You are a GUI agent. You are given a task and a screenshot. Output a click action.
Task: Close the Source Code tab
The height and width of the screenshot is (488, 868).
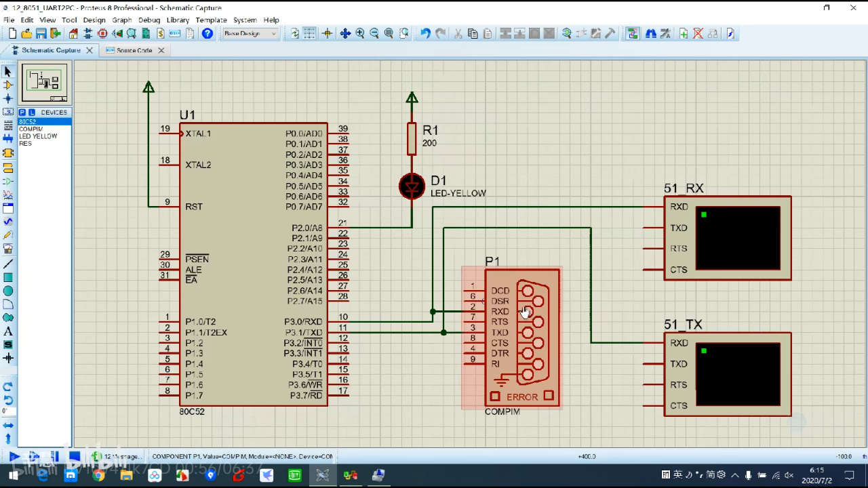(161, 50)
